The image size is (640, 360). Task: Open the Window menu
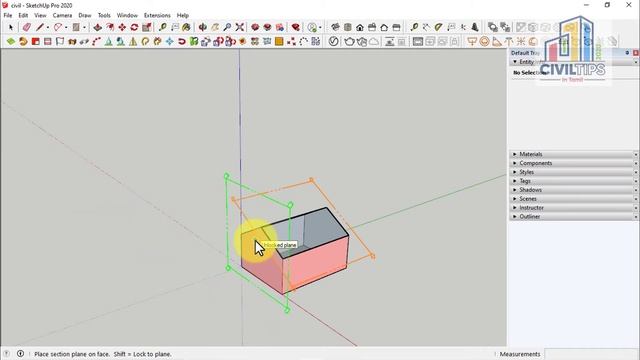(127, 15)
